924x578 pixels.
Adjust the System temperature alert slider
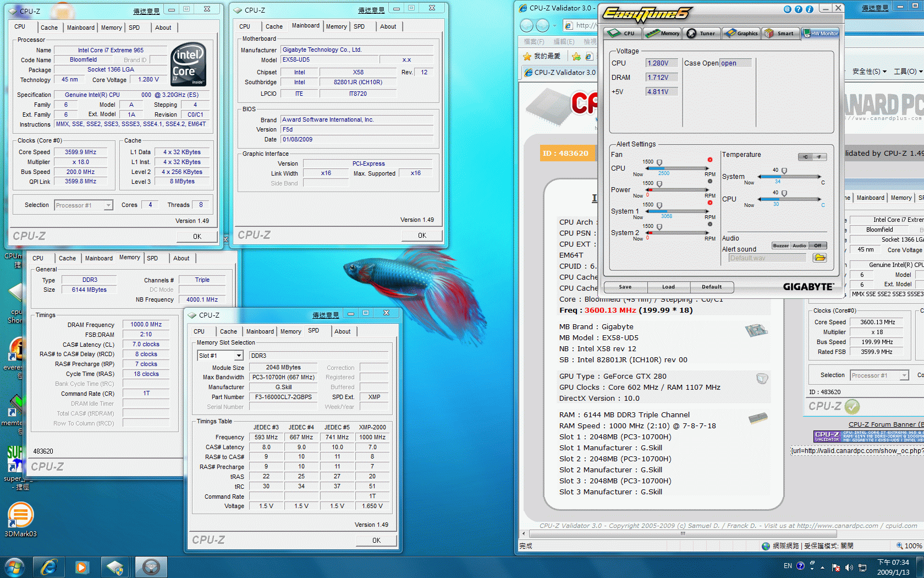(784, 171)
